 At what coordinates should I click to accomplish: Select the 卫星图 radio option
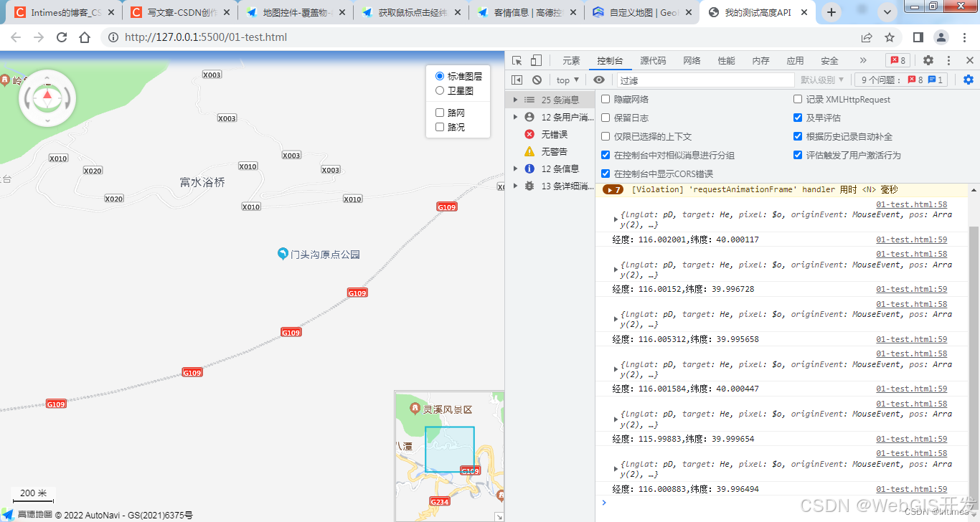[x=440, y=90]
